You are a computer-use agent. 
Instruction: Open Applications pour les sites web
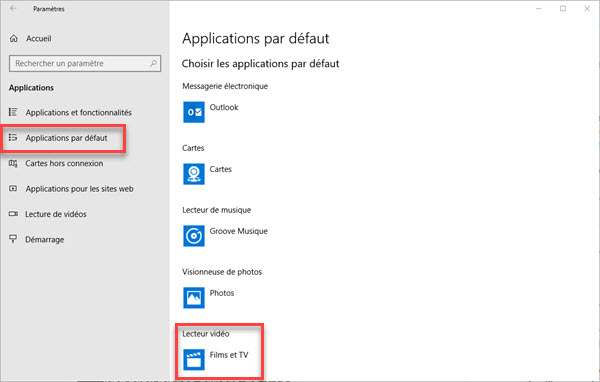pos(79,188)
